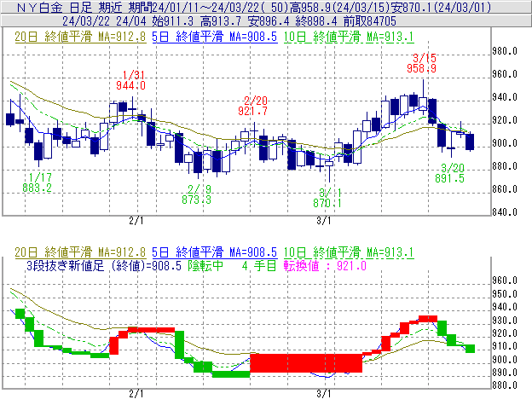Click the large red block in the lower chart
The image size is (532, 405).
pos(306,363)
